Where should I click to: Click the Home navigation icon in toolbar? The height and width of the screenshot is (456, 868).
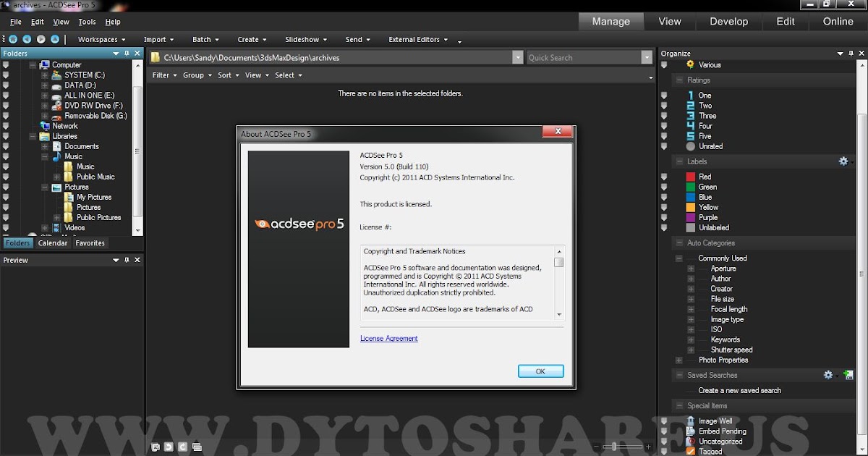point(13,39)
